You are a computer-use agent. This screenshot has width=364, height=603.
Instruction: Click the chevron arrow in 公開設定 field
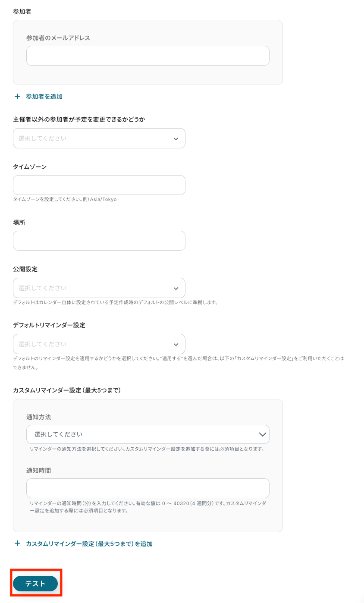pyautogui.click(x=176, y=288)
